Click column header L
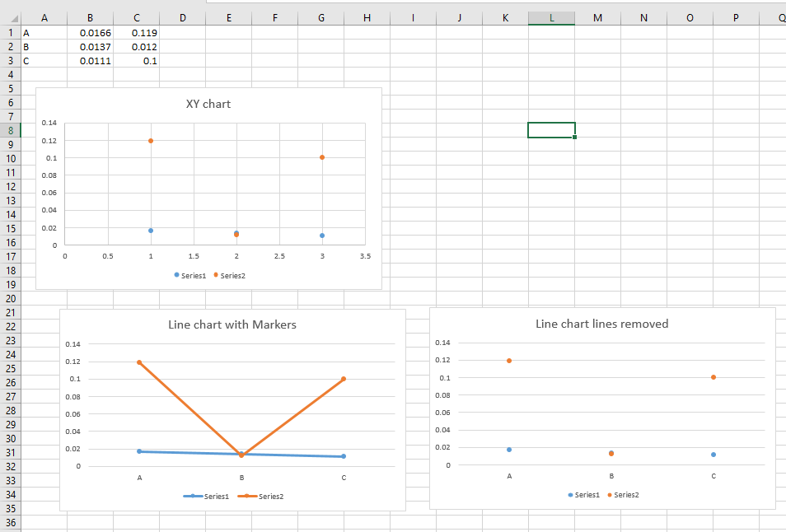 (551, 17)
